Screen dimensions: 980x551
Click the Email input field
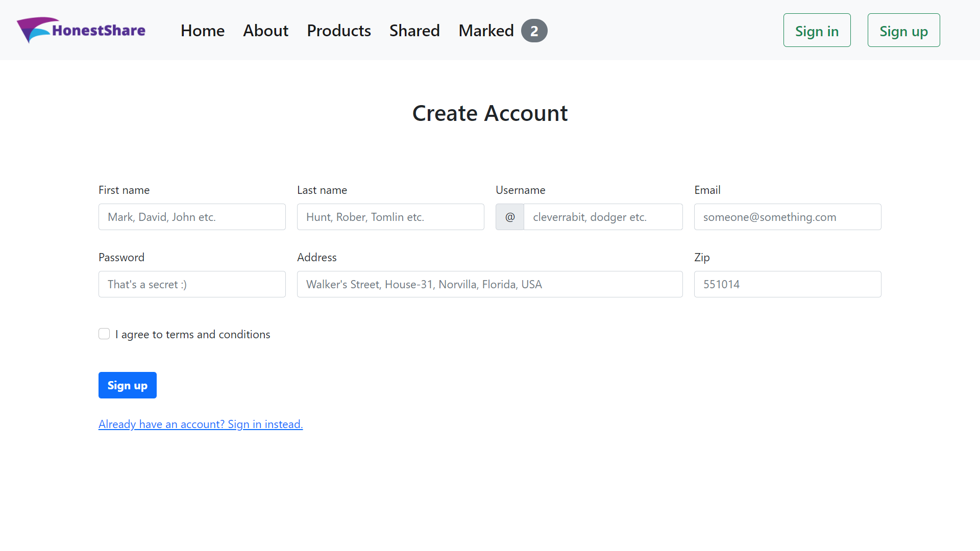(x=787, y=217)
